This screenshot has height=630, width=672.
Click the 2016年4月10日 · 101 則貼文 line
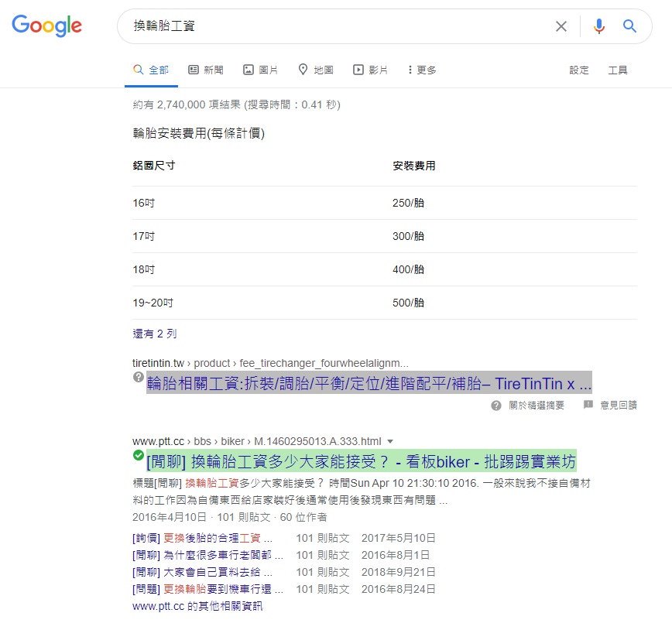coord(230,517)
